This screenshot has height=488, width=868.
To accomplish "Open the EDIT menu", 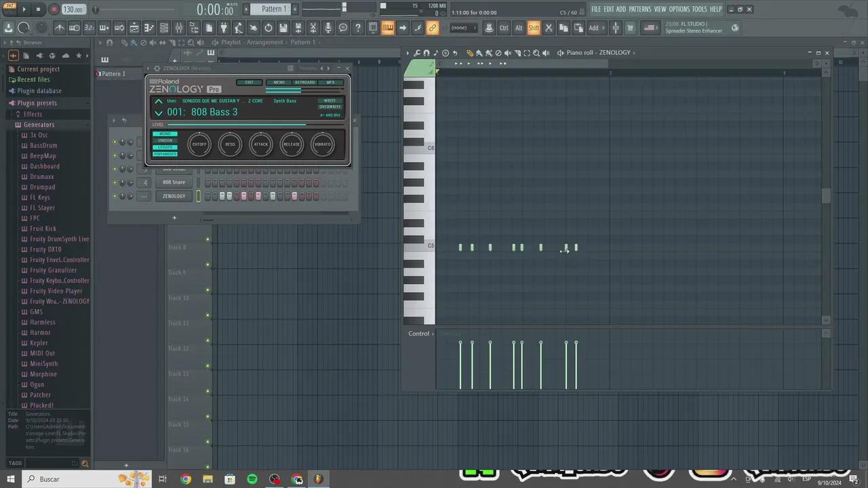I will (x=609, y=9).
